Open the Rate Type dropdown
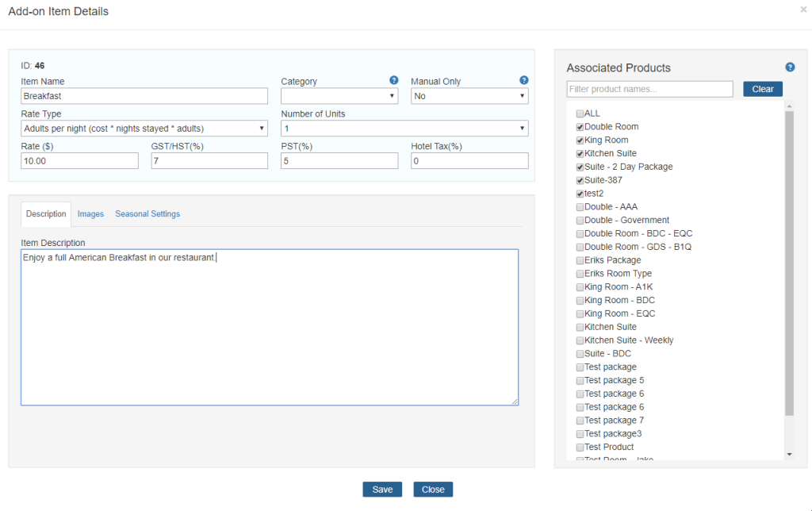 (x=144, y=128)
